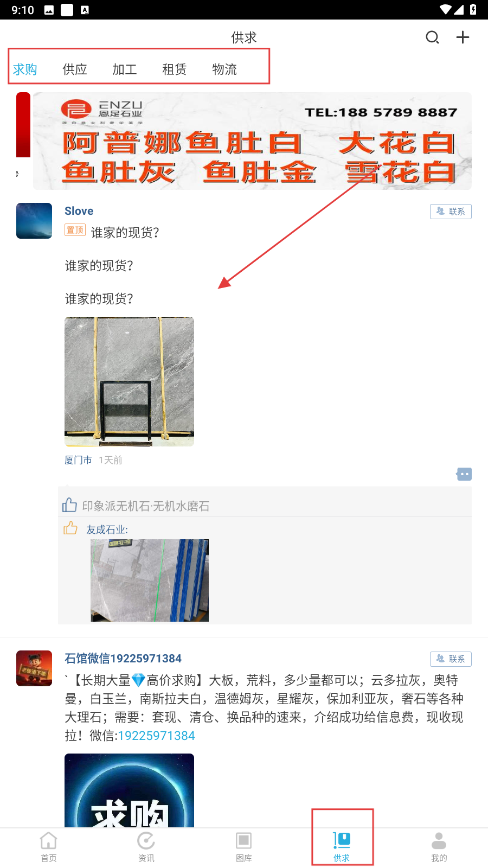Open the 物流 tab
This screenshot has width=488, height=868.
[x=224, y=69]
